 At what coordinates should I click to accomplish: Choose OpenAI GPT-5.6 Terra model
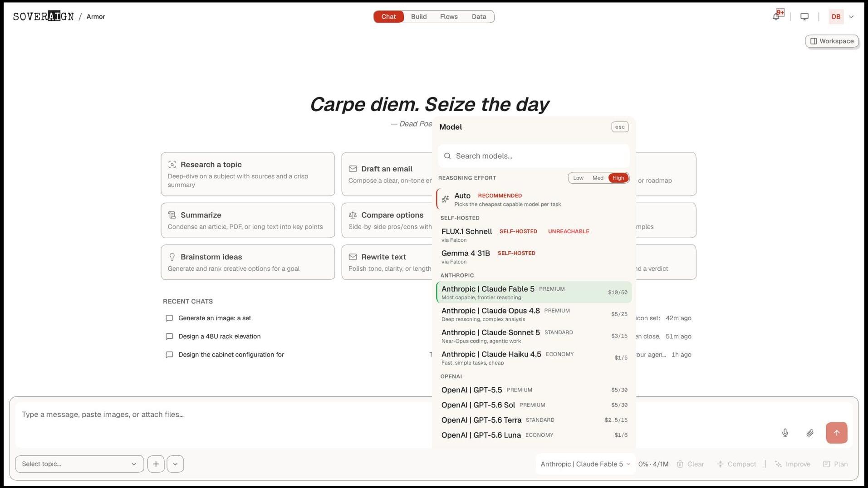534,420
